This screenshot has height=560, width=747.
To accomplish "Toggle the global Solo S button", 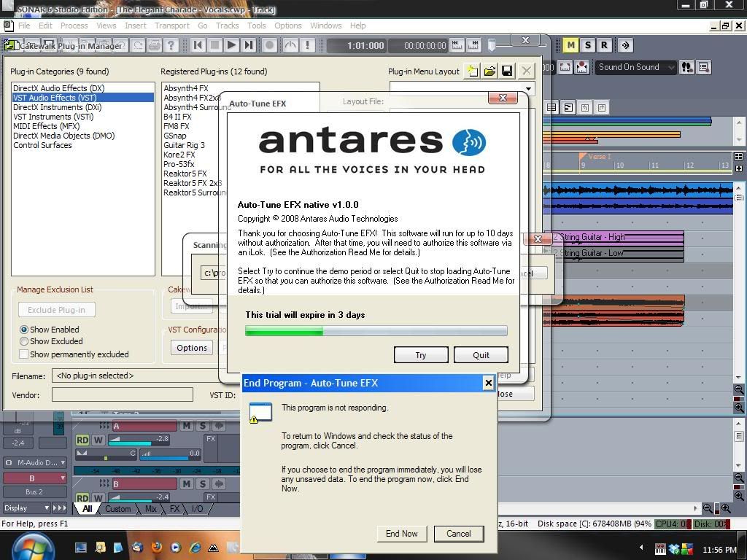I will tap(588, 45).
